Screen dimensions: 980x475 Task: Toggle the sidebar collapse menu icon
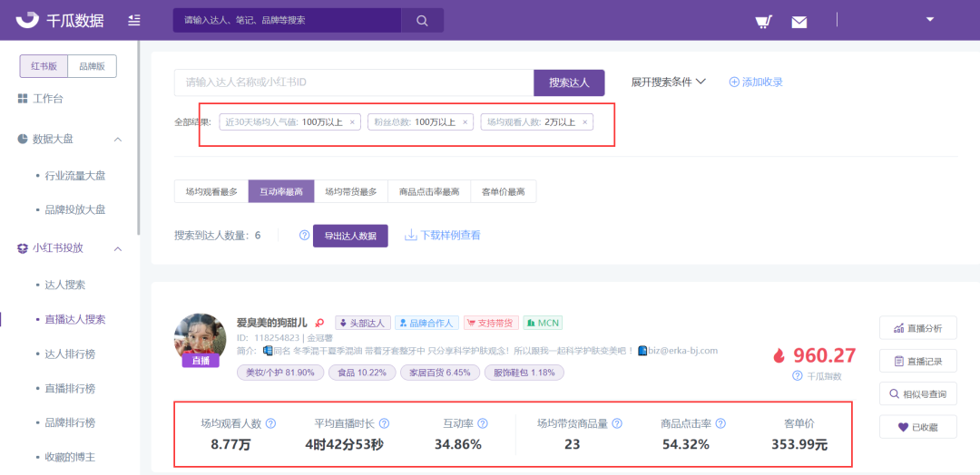click(134, 20)
